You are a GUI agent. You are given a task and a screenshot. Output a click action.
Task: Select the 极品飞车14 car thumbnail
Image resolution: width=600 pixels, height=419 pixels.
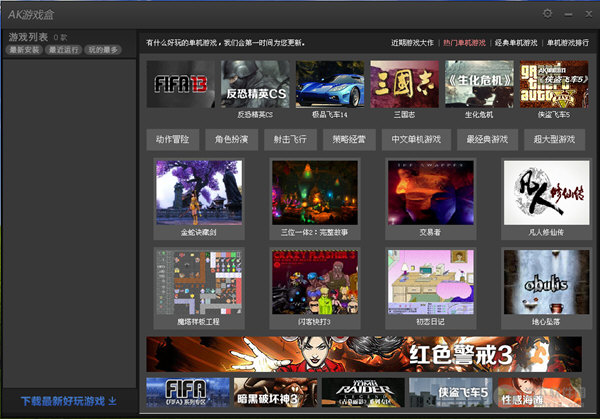click(330, 85)
